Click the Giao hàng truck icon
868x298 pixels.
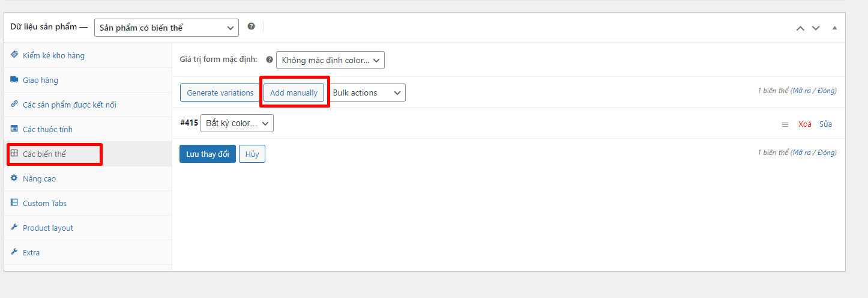click(x=14, y=79)
